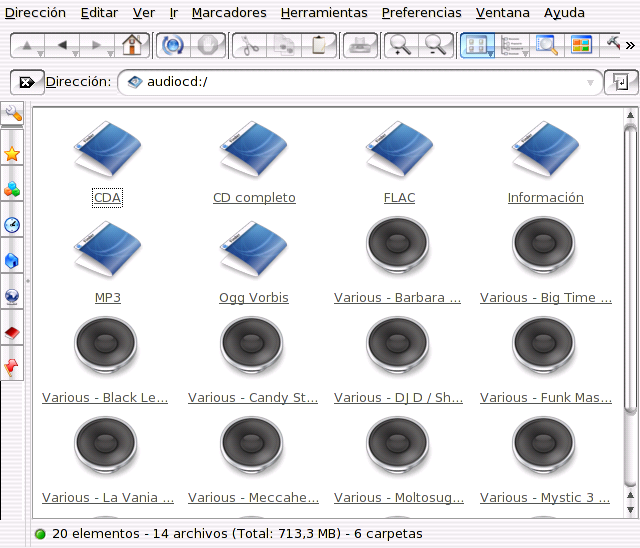Open the CD completo folder
This screenshot has width=640, height=548.
pyautogui.click(x=254, y=161)
